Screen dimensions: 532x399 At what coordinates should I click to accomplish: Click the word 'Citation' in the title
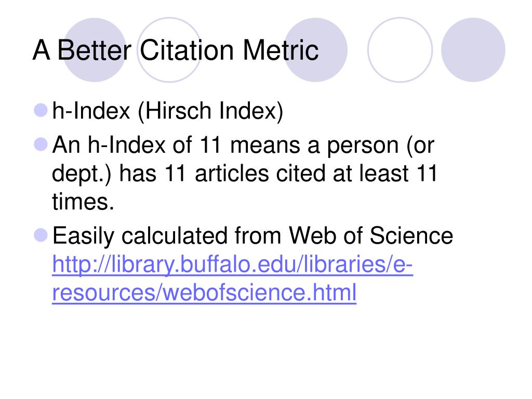tap(187, 50)
